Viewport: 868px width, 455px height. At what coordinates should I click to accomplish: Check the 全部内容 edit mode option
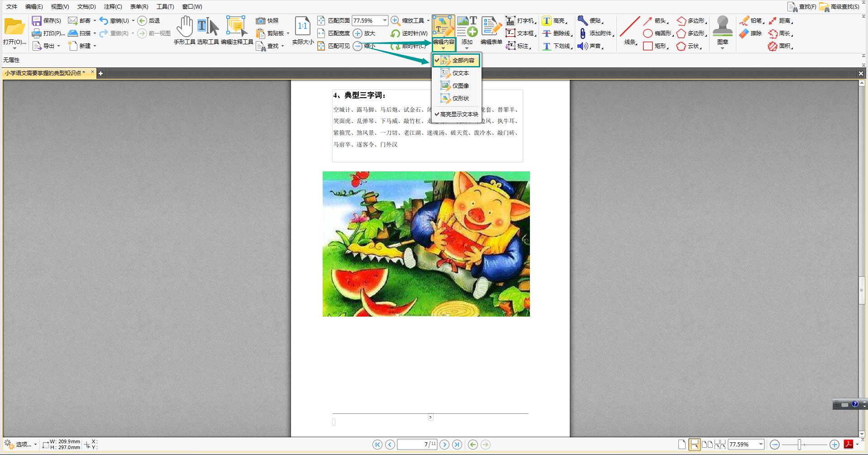click(456, 60)
